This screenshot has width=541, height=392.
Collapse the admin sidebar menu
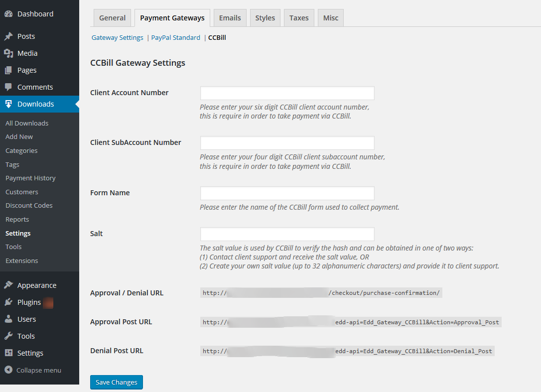pos(33,370)
